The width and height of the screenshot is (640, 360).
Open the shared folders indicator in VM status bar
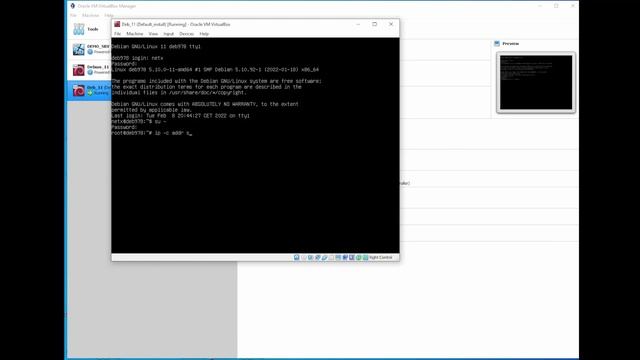coord(331,258)
